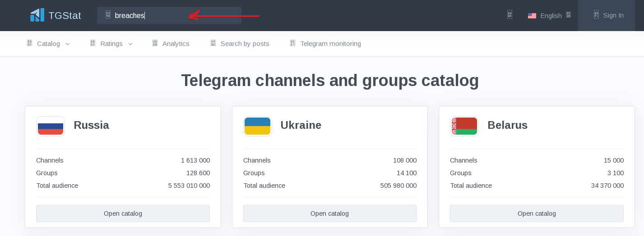
Task: Open catalog for Belarus
Action: coord(537,213)
